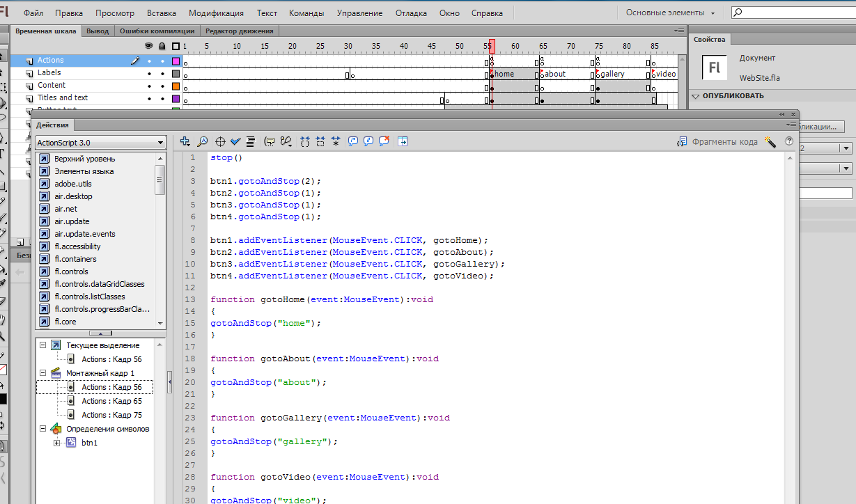Toggle the script toolbox panel icon
856x504 pixels.
click(403, 141)
